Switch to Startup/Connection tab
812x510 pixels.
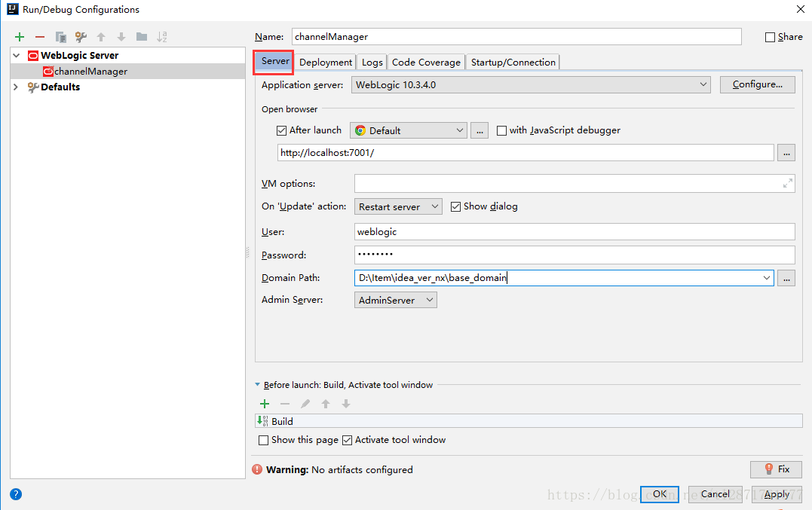513,62
